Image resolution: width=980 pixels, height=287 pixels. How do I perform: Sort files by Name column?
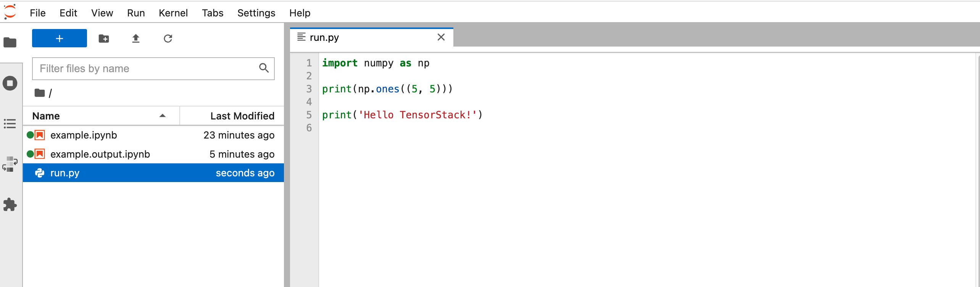coord(101,116)
